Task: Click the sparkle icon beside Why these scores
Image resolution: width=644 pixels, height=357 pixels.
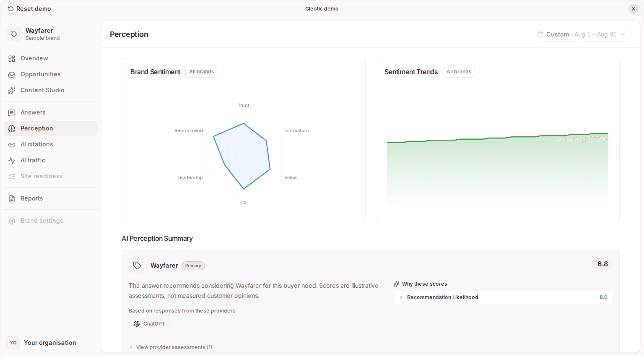Action: pyautogui.click(x=397, y=284)
